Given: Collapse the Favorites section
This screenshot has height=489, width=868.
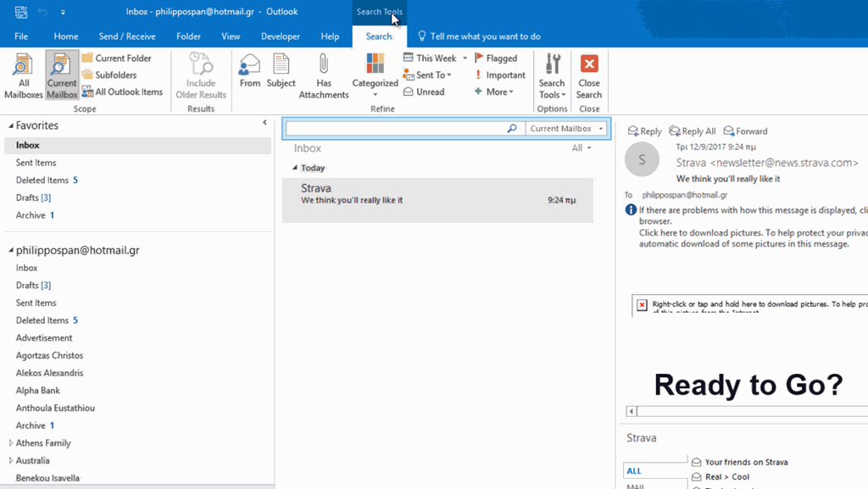Looking at the screenshot, I should (10, 126).
